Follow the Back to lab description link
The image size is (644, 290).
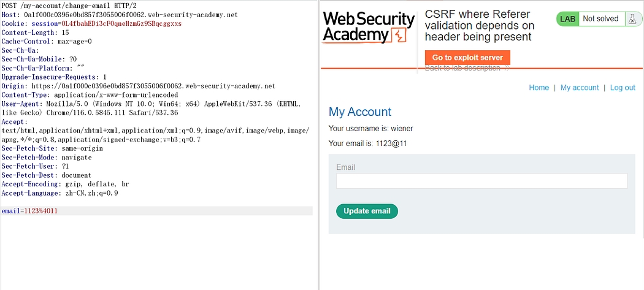[x=467, y=68]
